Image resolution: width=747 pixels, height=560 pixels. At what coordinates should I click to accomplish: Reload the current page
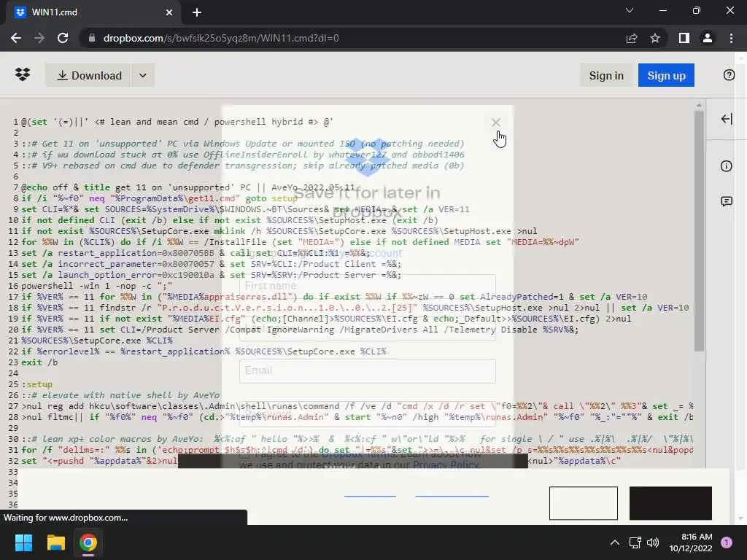[x=63, y=38]
